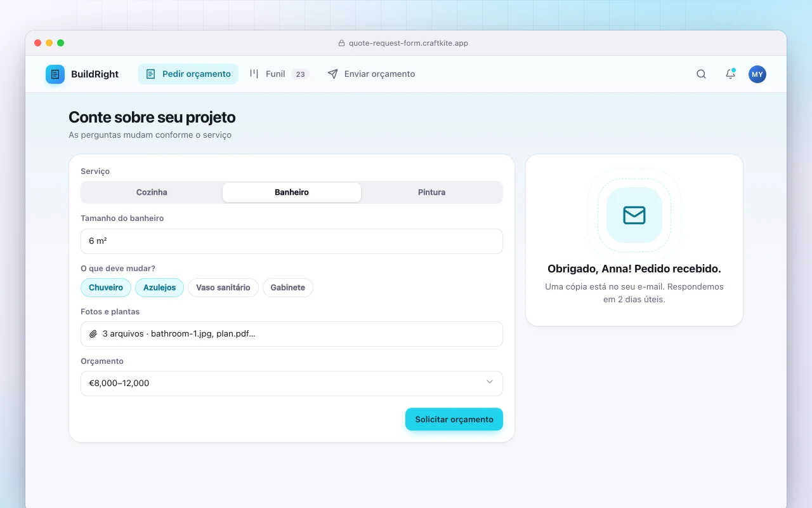The width and height of the screenshot is (812, 508).
Task: Click the Tamanho do banheiro input field
Action: [292, 241]
